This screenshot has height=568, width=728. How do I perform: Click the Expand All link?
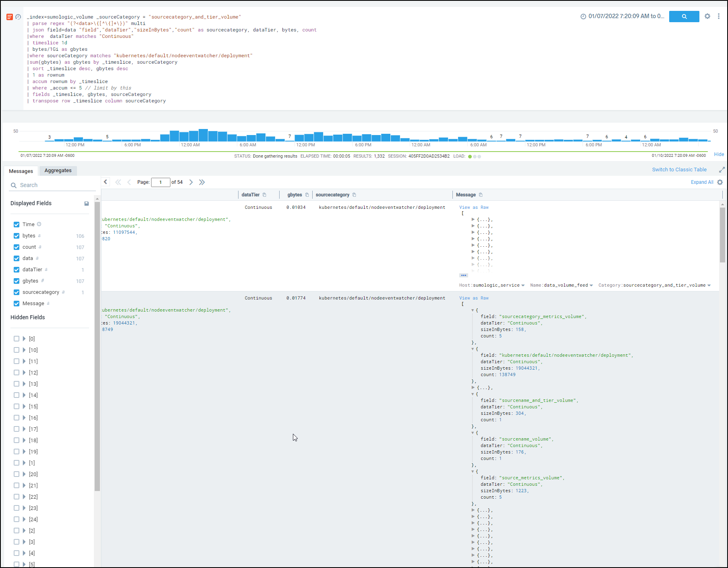(x=702, y=182)
